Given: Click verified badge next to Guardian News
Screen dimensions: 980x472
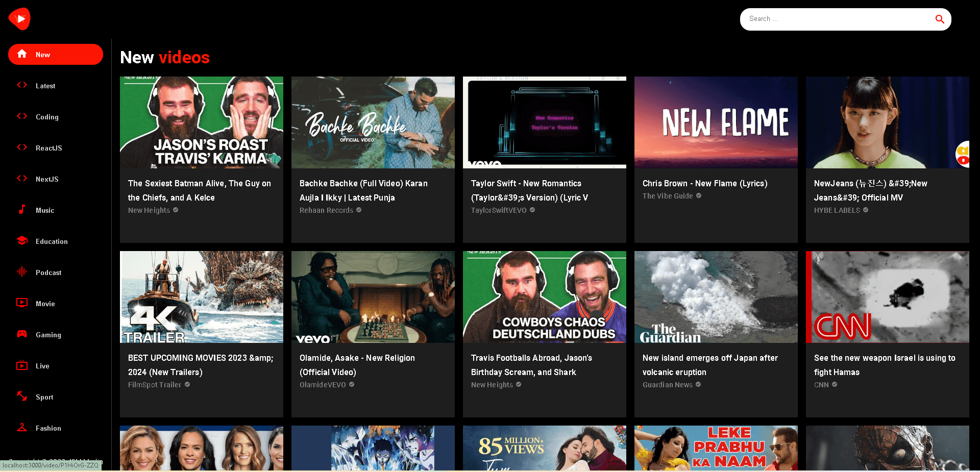Looking at the screenshot, I should tap(698, 384).
